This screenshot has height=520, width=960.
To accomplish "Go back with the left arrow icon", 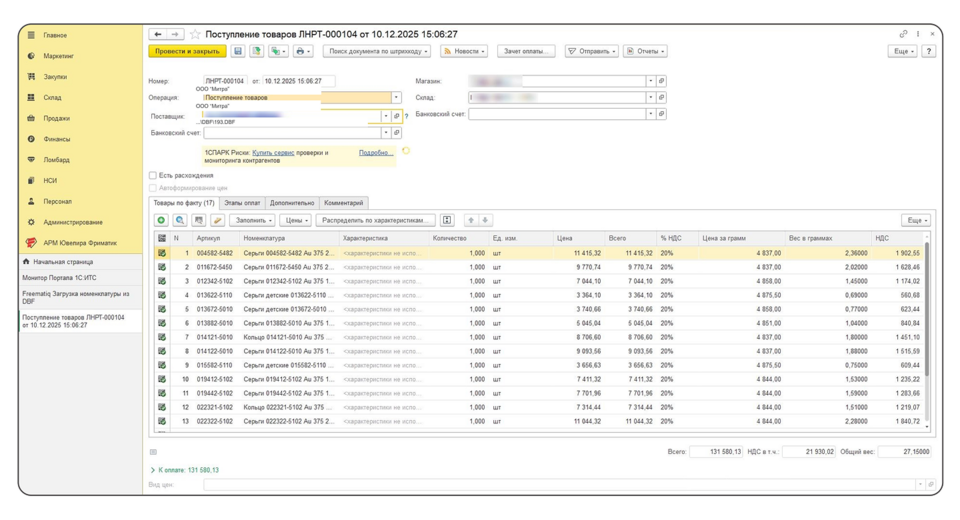I will click(158, 34).
